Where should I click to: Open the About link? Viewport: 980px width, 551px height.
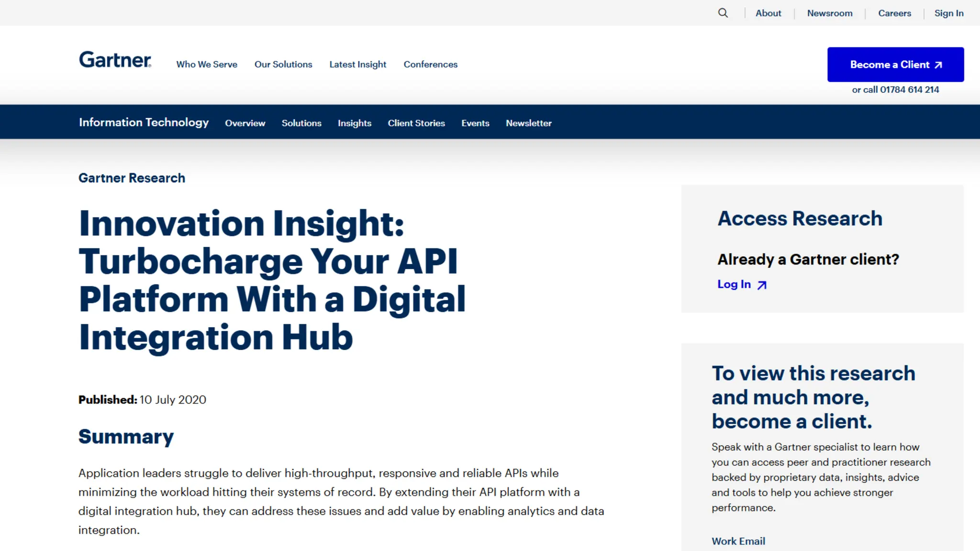(x=768, y=13)
